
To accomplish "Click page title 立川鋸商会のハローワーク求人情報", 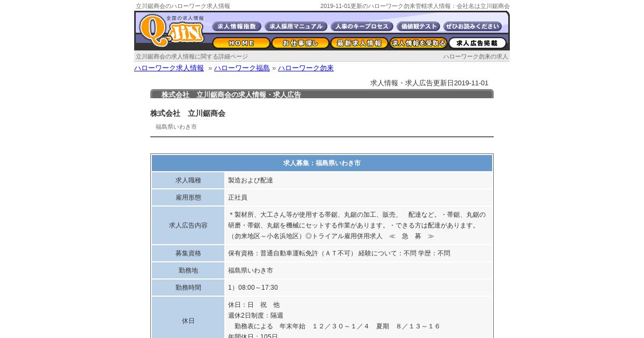I will coord(183,6).
